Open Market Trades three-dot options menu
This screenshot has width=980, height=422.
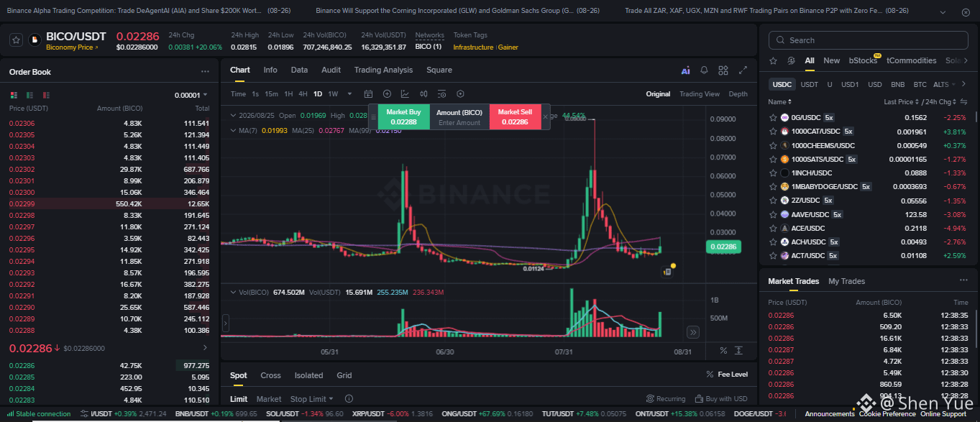[x=963, y=280]
